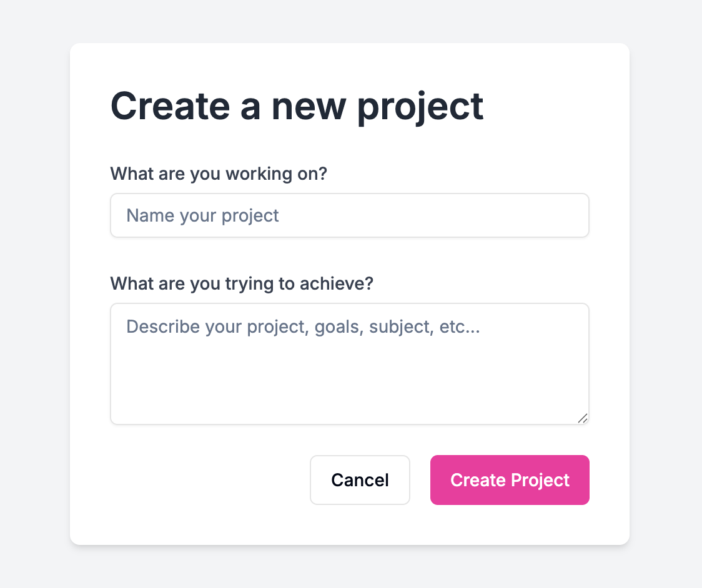Viewport: 702px width, 588px height.
Task: Click the "What are you trying to achieve?" label
Action: [x=242, y=283]
